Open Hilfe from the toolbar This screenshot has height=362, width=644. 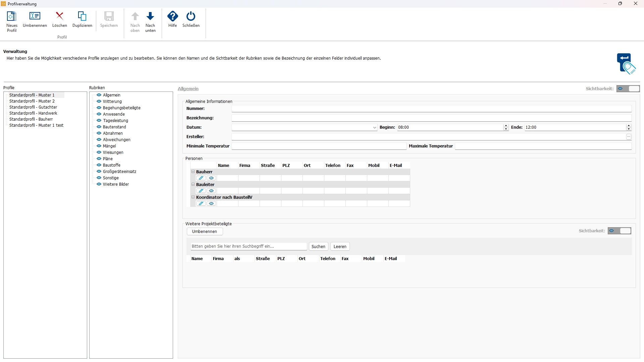point(172,16)
